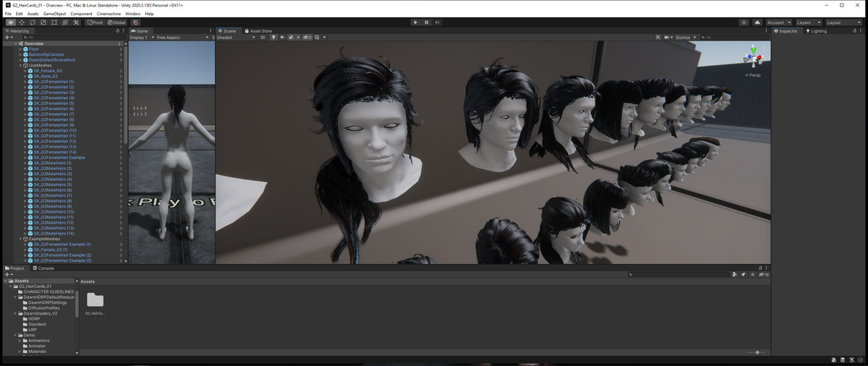Viewport: 868px width, 366px height.
Task: Toggle Global/Local handle rotation
Action: click(x=117, y=22)
